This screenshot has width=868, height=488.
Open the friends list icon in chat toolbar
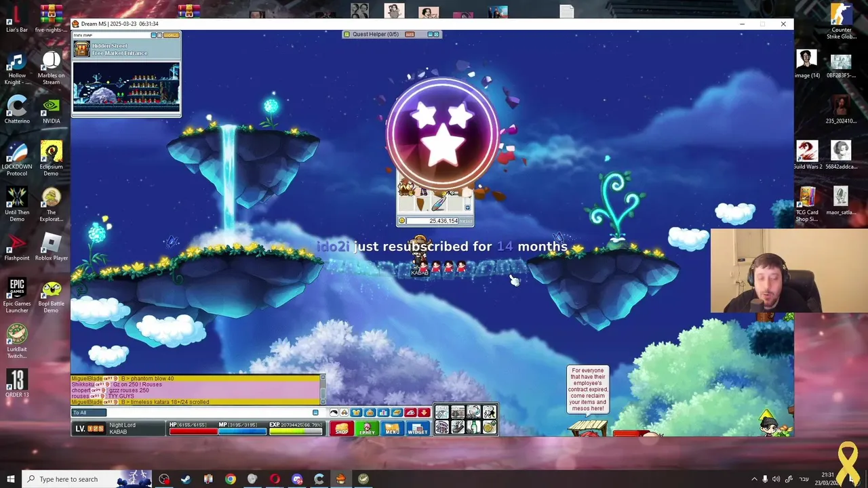pyautogui.click(x=344, y=412)
